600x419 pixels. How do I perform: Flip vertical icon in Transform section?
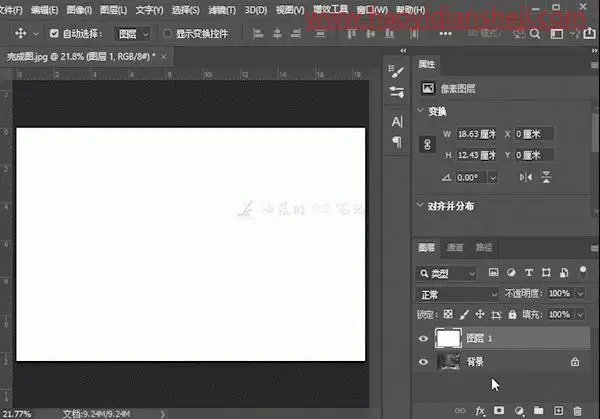[x=546, y=178]
